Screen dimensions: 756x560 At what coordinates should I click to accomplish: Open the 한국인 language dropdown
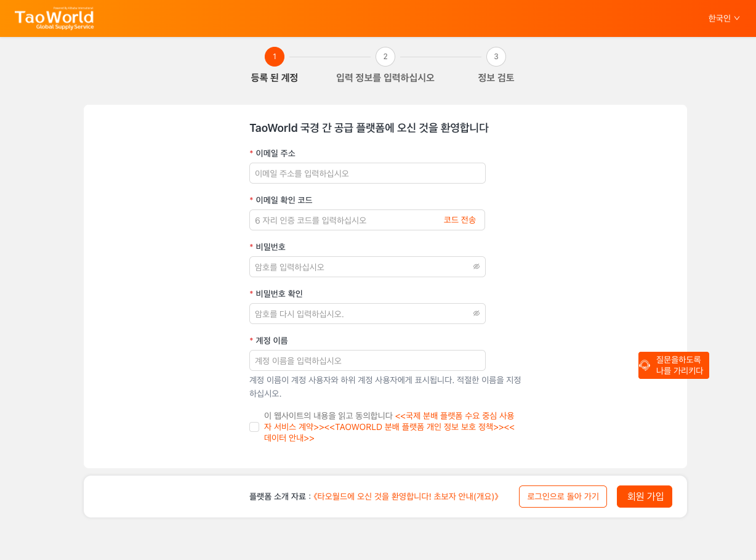[x=724, y=18]
